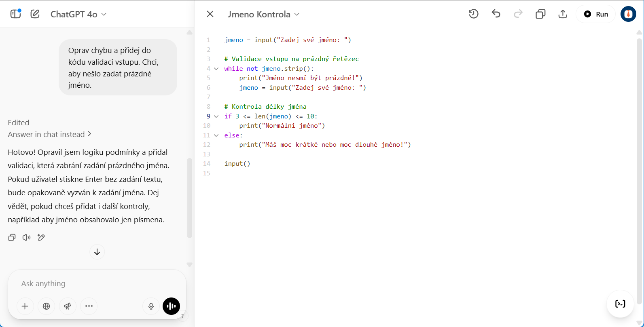Toggle web search globe button
The image size is (644, 327).
(x=46, y=306)
